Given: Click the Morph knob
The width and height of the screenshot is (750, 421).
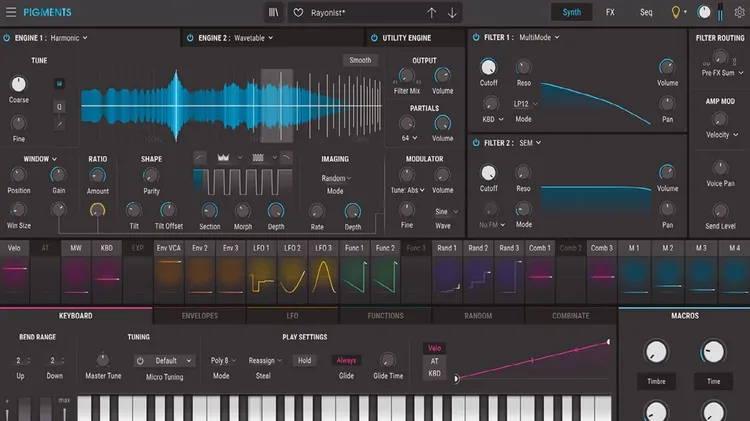Looking at the screenshot, I should pos(243,210).
